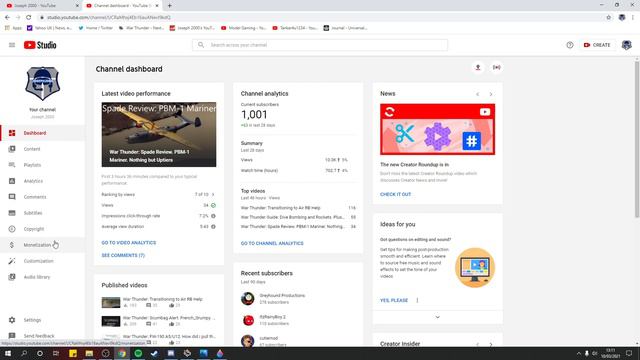Click the go live icon on the dashboard
This screenshot has height=360, width=640.
point(496,67)
